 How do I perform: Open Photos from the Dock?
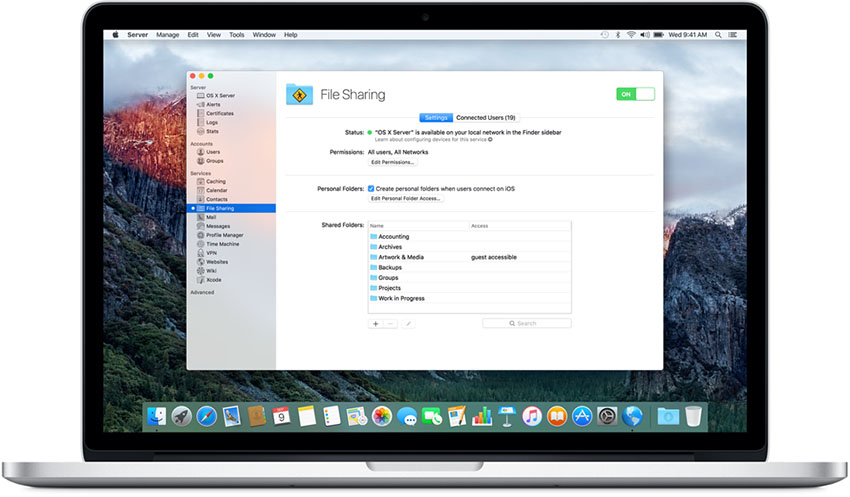coord(382,416)
